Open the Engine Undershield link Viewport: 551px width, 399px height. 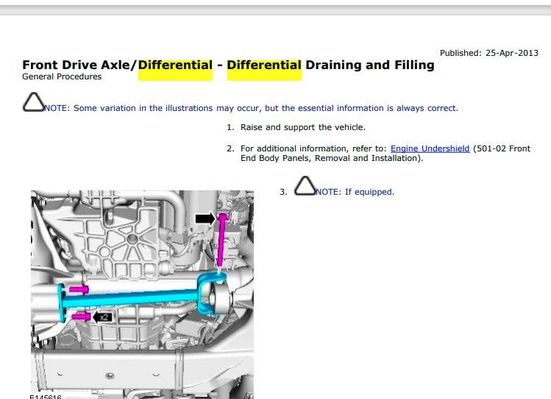pos(430,148)
